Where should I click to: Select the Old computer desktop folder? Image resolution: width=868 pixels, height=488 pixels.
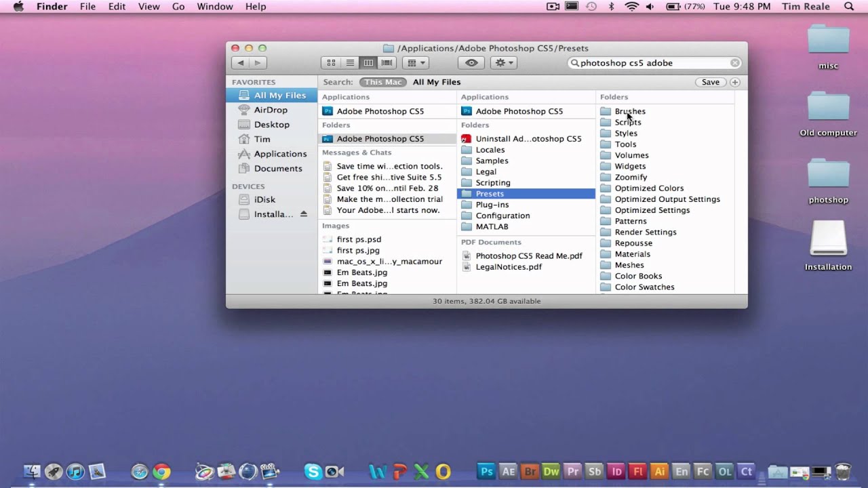click(828, 114)
